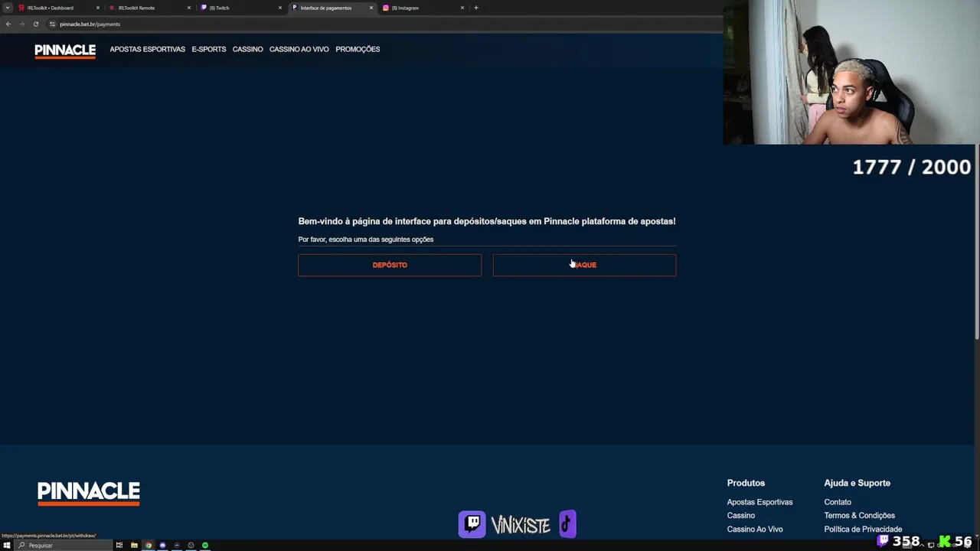The width and height of the screenshot is (980, 551).
Task: Click the 'Bem-vindo à página de interface' heading
Action: click(x=486, y=221)
